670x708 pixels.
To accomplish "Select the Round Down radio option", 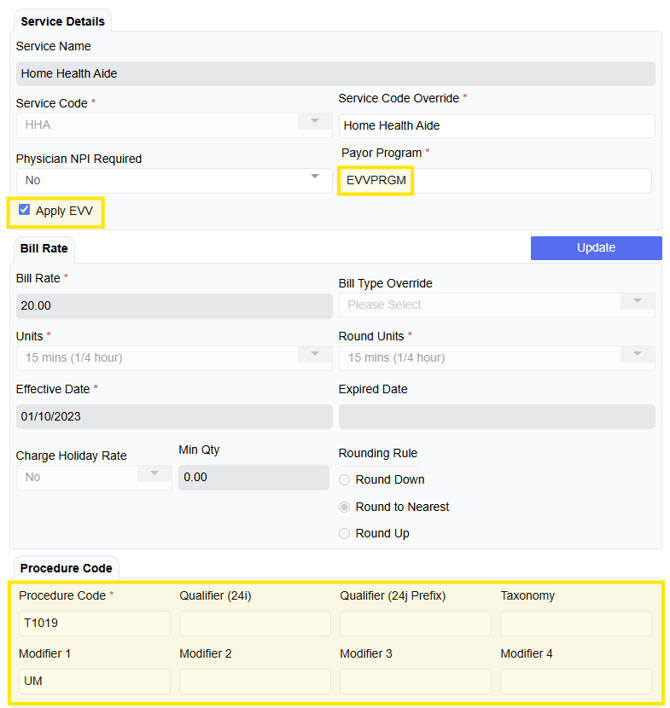I will pyautogui.click(x=344, y=480).
